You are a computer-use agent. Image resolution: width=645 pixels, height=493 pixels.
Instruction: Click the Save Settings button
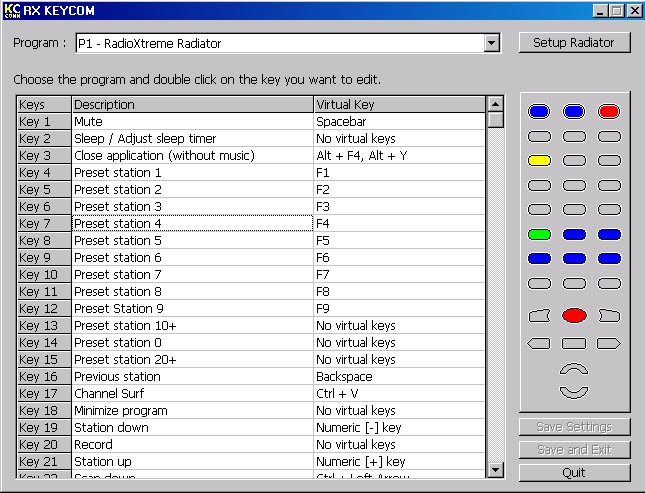[574, 427]
